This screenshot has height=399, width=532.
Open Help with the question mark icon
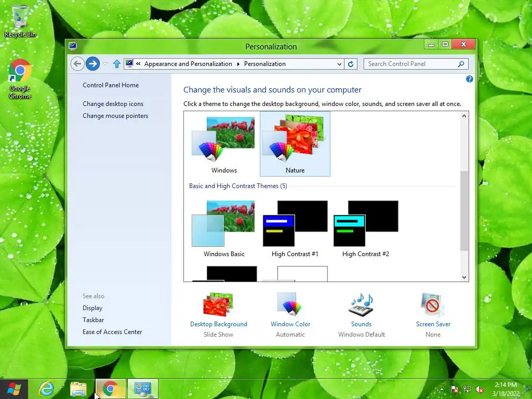point(470,79)
